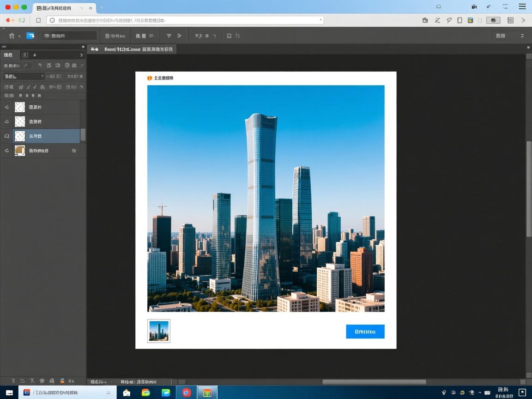Image resolution: width=532 pixels, height=399 pixels.
Task: Select the skyscraper thumbnail below the photo
Action: (159, 331)
